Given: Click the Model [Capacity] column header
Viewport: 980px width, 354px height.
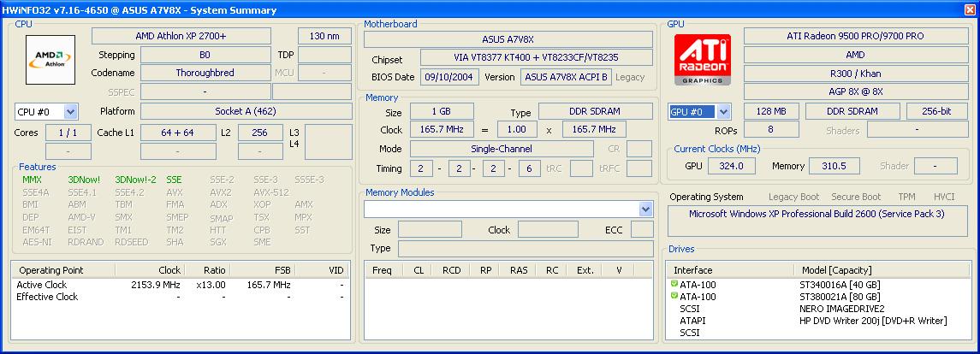Looking at the screenshot, I should click(882, 270).
